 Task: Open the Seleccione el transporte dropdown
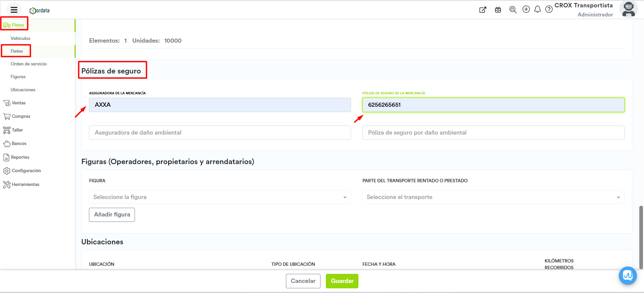pos(493,197)
